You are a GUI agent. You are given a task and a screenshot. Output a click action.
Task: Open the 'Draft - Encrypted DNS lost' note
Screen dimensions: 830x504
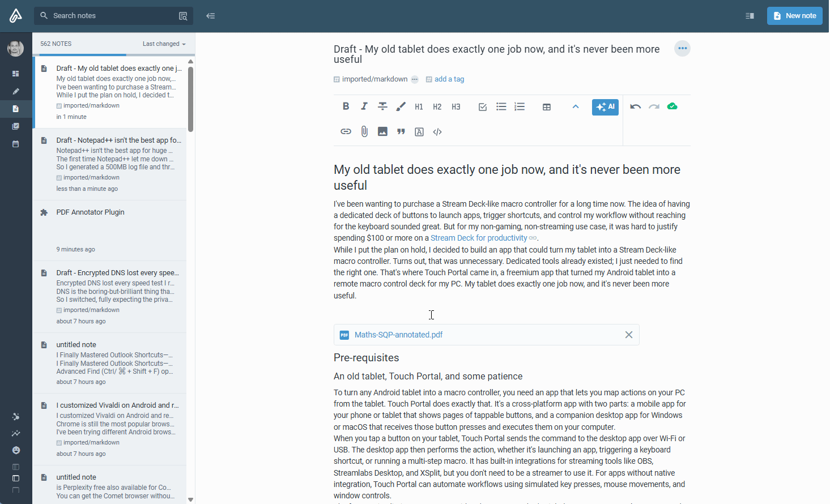(110, 297)
